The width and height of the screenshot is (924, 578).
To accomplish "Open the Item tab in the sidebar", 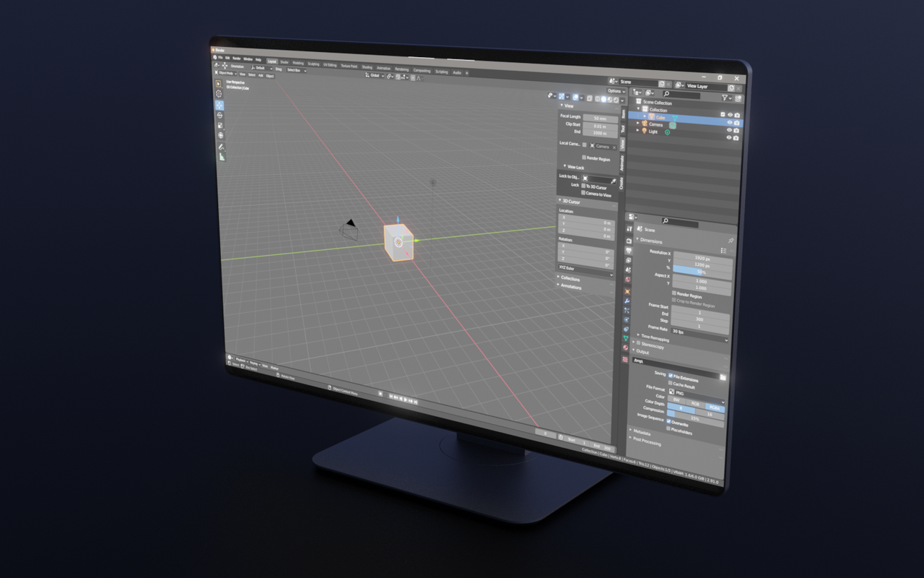I will click(x=623, y=113).
